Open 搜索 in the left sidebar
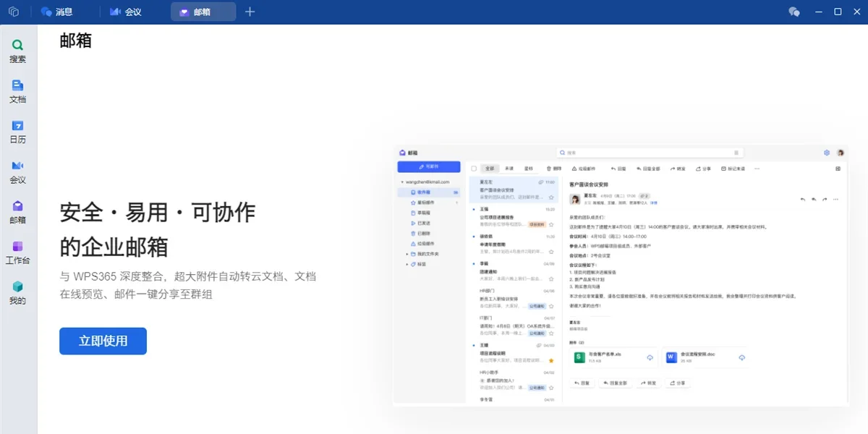The image size is (868, 434). pos(18,51)
